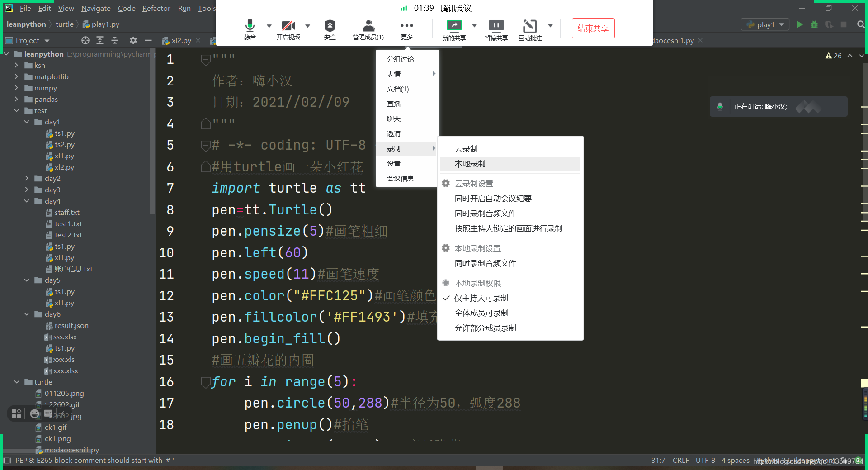868x470 pixels.
Task: Select 仅主持人可录制 recording permission
Action: pyautogui.click(x=481, y=298)
